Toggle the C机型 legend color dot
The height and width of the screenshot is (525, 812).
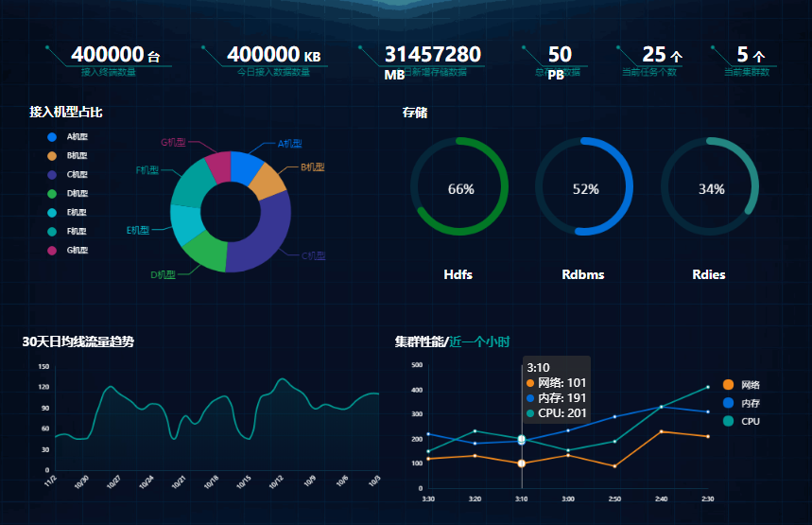(52, 175)
